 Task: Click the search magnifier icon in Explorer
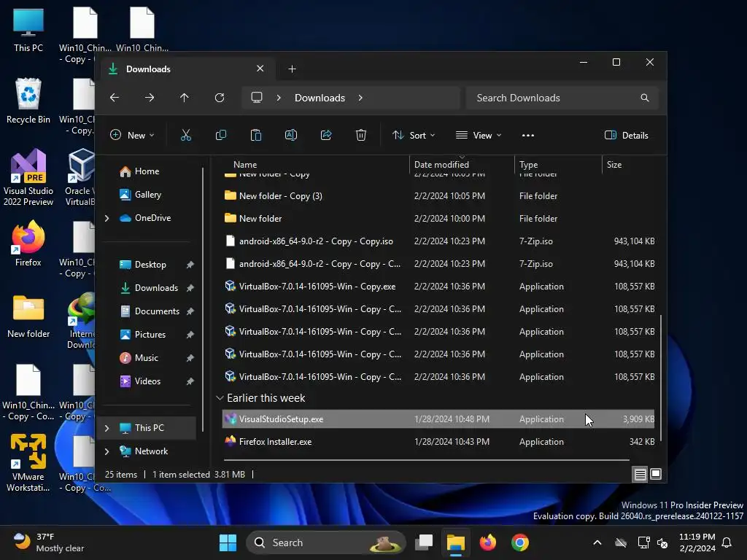click(645, 98)
